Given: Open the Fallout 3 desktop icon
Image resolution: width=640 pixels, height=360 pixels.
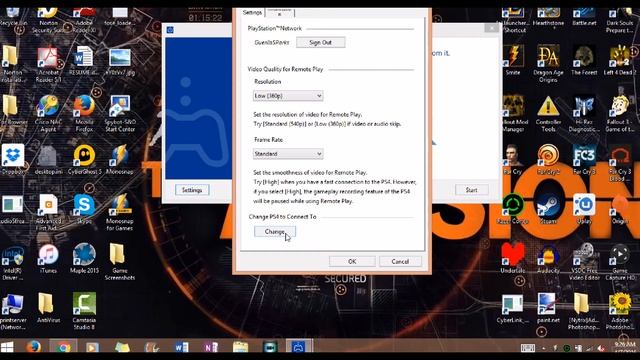Looking at the screenshot, I should pos(620,113).
